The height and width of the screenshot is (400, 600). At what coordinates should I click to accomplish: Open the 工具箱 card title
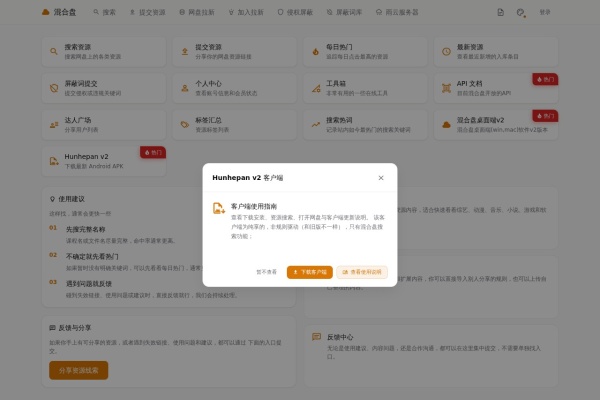[x=336, y=83]
